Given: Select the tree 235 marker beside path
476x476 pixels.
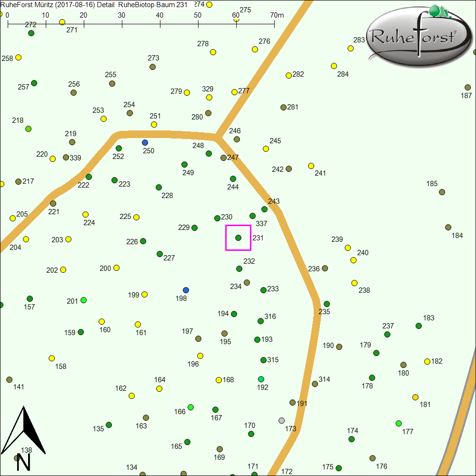Looking at the screenshot, I should click(327, 304).
